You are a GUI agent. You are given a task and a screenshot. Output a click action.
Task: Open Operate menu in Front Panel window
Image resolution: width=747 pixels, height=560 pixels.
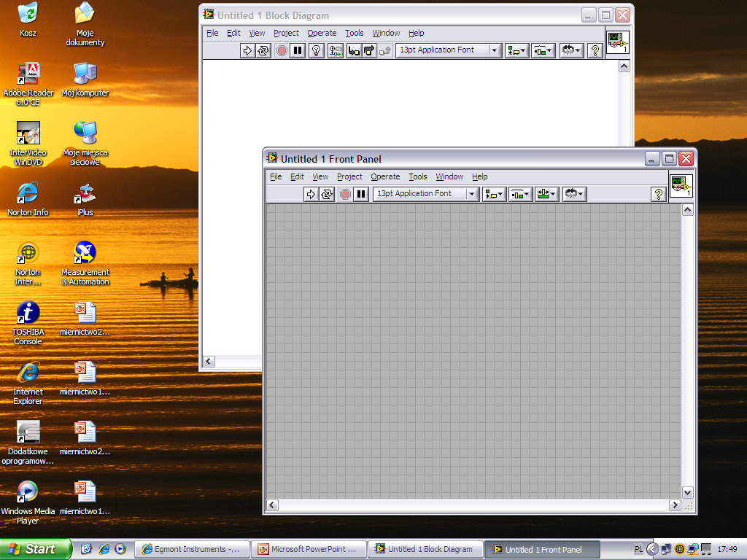pyautogui.click(x=385, y=176)
